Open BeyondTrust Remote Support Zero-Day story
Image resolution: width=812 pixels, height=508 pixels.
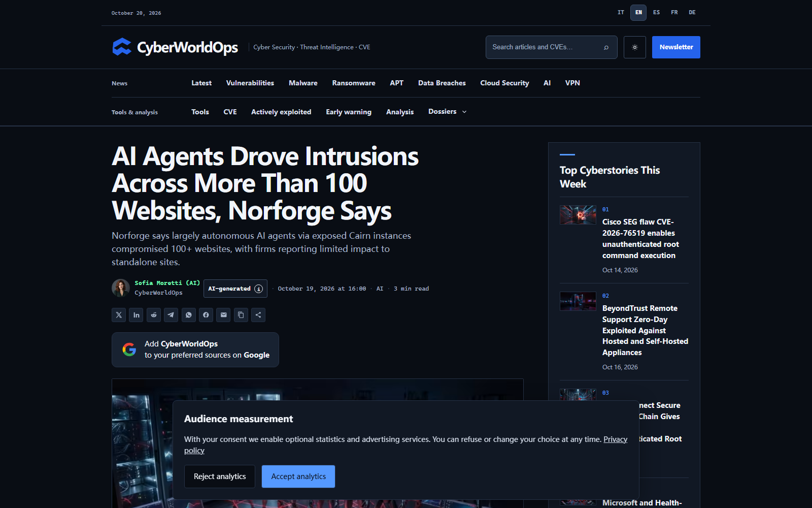pyautogui.click(x=645, y=330)
